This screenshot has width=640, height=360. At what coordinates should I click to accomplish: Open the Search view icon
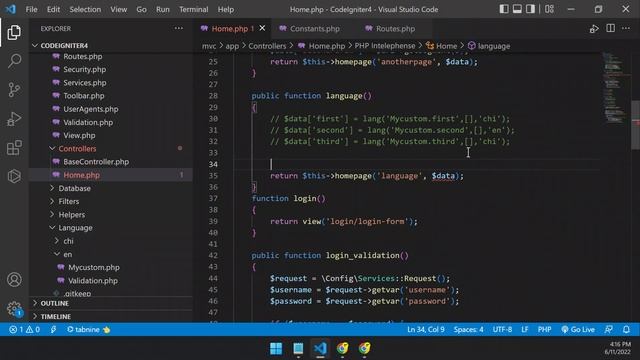tap(14, 61)
